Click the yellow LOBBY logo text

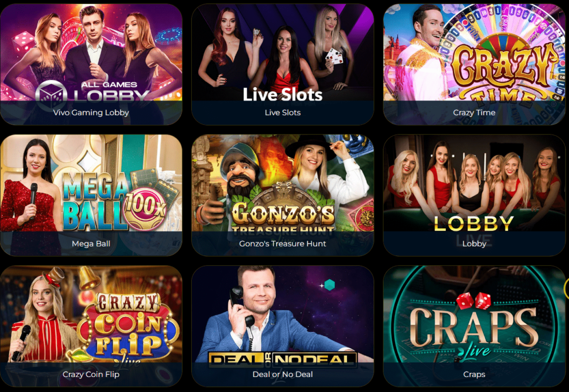(x=474, y=223)
